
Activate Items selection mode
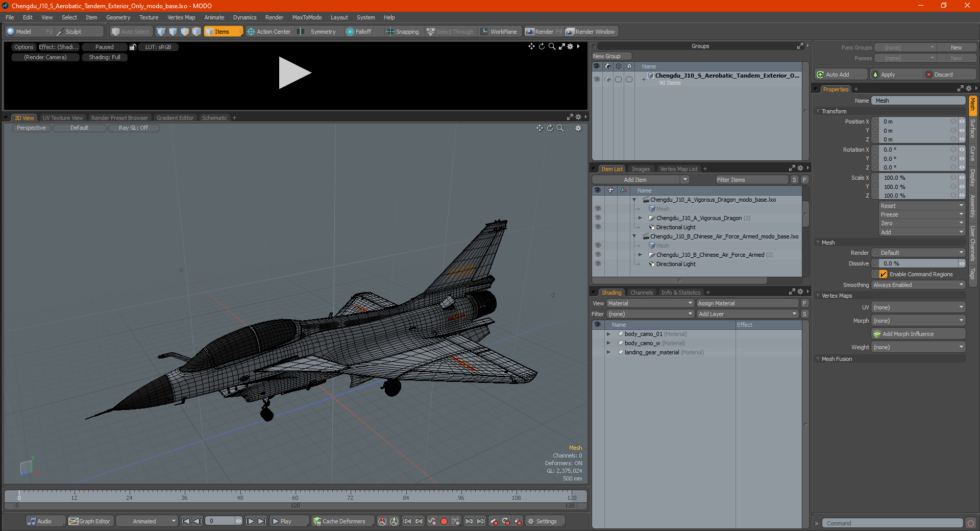tap(223, 32)
